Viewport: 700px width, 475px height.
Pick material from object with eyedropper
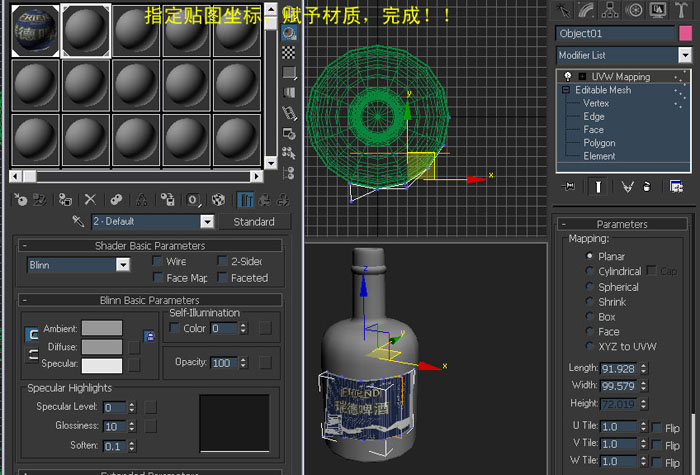(78, 221)
